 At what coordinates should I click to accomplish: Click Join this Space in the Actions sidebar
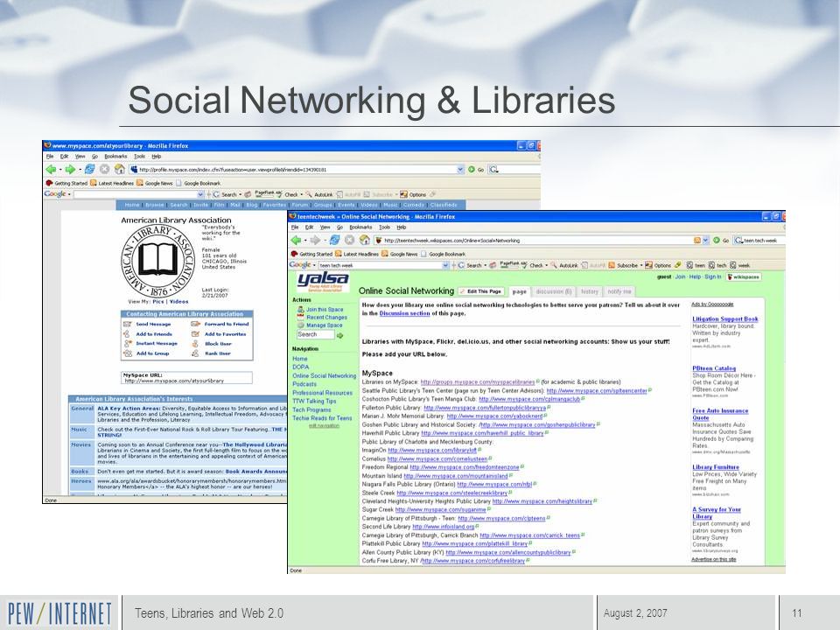[325, 310]
